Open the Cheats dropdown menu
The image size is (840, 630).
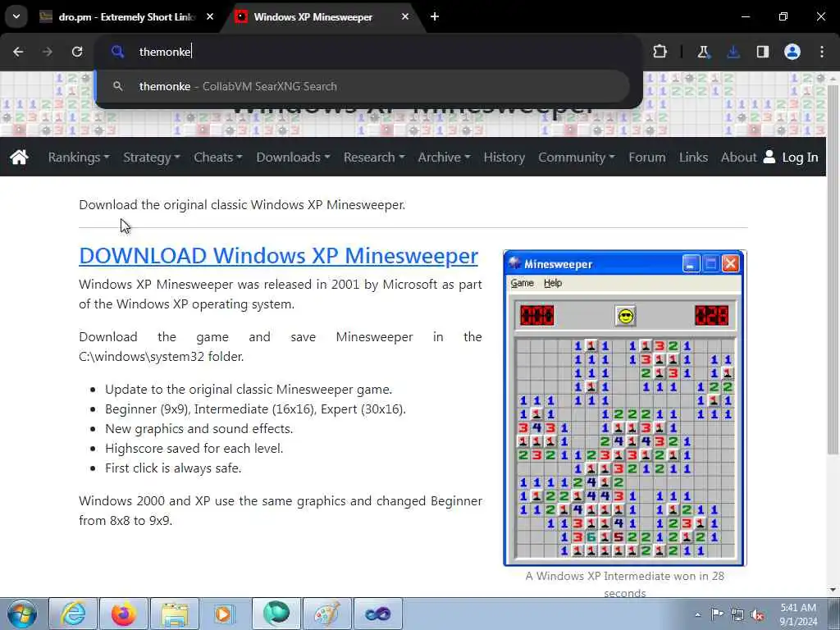point(218,157)
